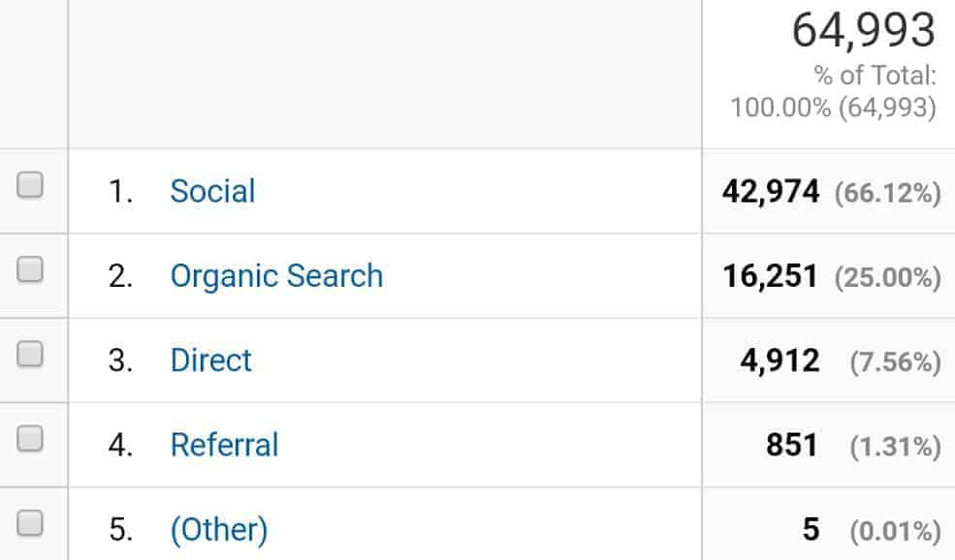
Task: Select the (Other) channel link
Action: coord(220,528)
